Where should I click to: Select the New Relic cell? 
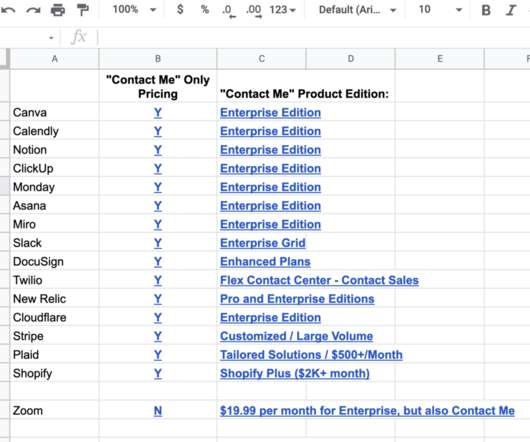coord(55,298)
